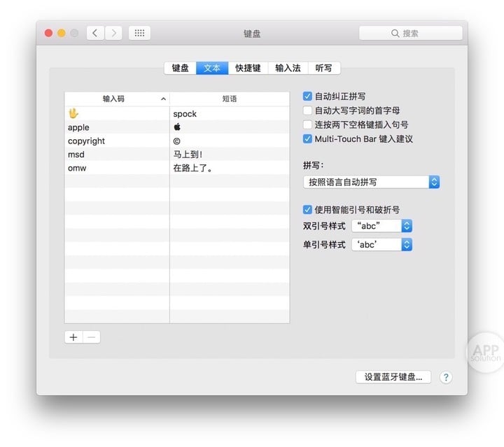Open the 双引号样式 dropdown

click(382, 226)
